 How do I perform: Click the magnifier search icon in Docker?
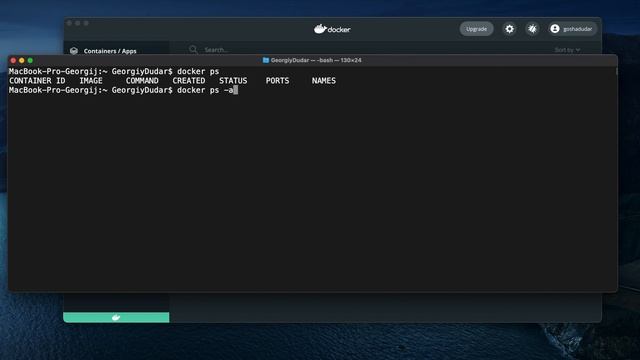pyautogui.click(x=193, y=49)
